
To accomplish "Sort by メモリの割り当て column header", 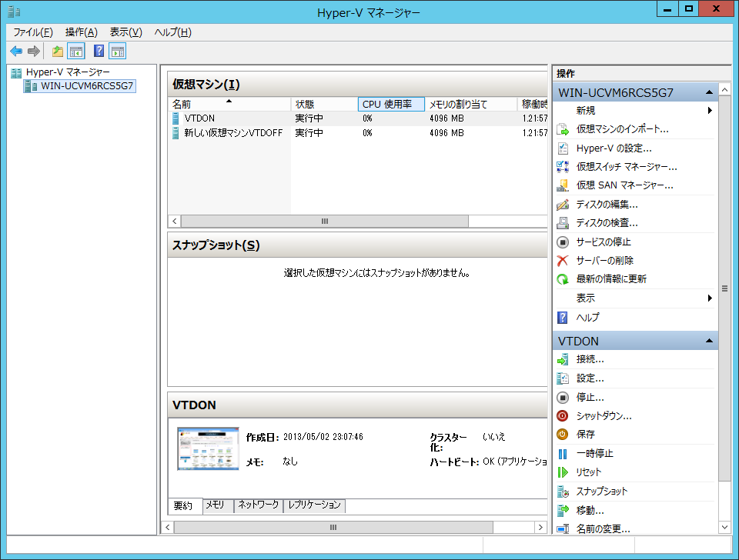I will 471,104.
